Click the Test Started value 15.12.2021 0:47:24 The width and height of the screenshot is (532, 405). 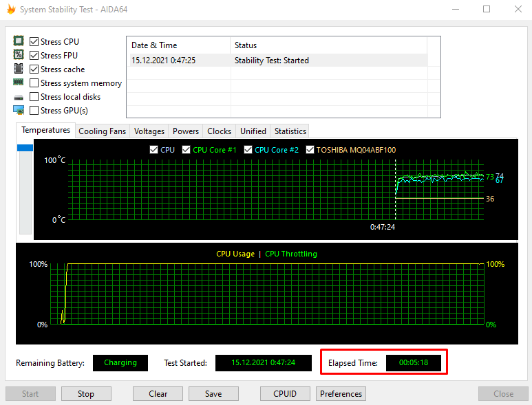pos(264,362)
